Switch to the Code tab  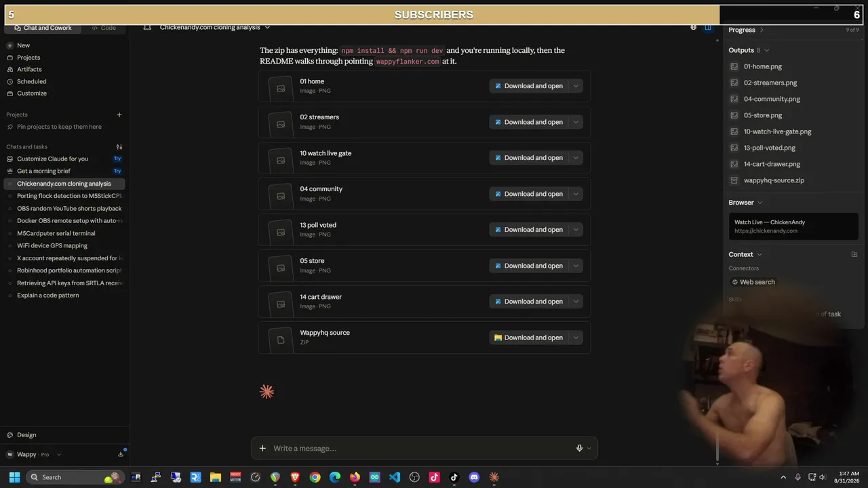click(x=104, y=28)
